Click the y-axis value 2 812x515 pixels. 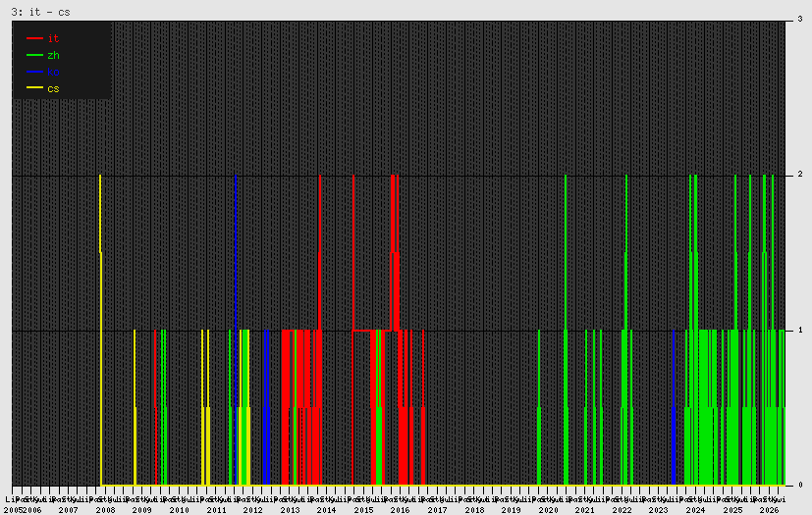click(x=800, y=175)
